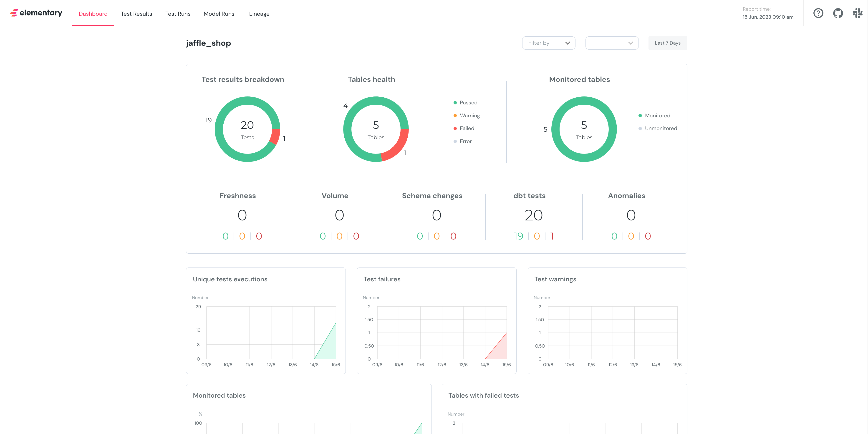The height and width of the screenshot is (434, 868).
Task: Click dbt tests failed count 1
Action: coord(552,236)
